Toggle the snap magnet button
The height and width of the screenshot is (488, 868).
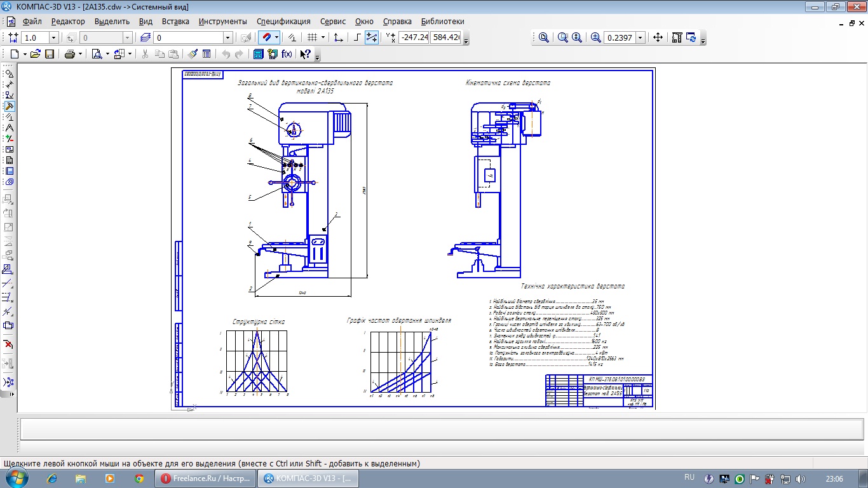(267, 37)
